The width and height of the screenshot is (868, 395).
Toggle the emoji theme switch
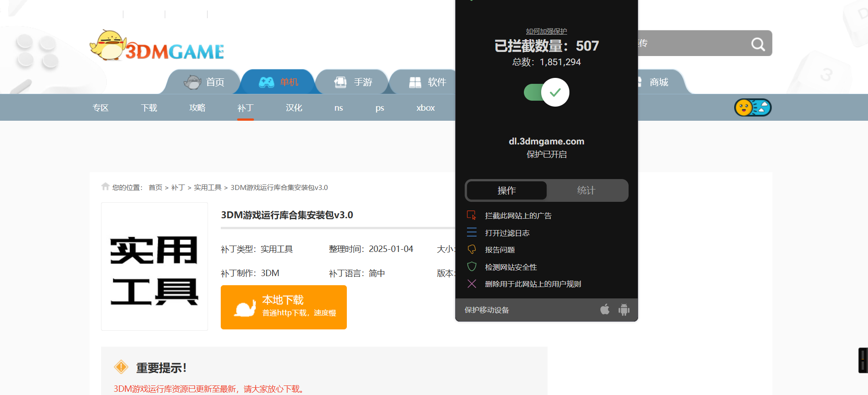coord(752,108)
